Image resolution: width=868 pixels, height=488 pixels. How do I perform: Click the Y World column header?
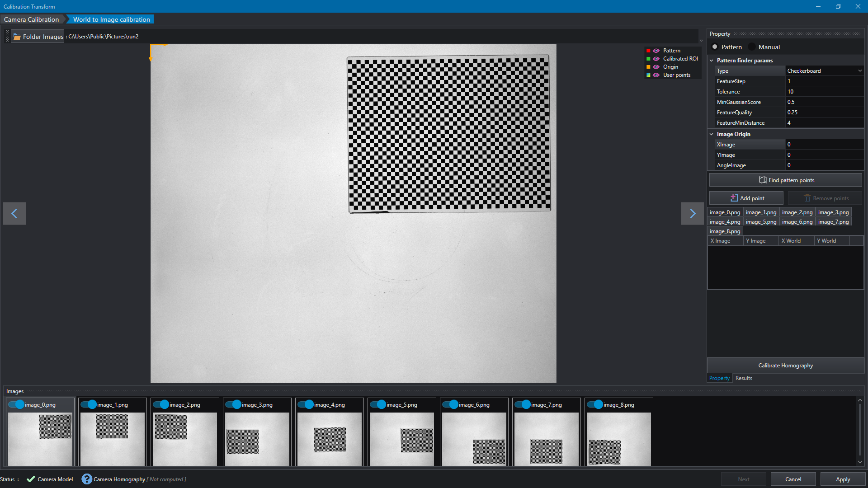(x=832, y=241)
